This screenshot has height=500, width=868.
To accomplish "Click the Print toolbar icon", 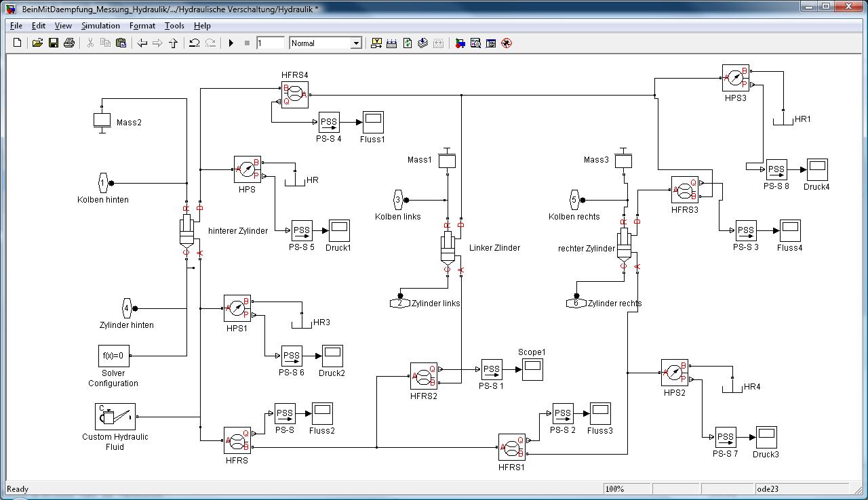I will click(68, 43).
